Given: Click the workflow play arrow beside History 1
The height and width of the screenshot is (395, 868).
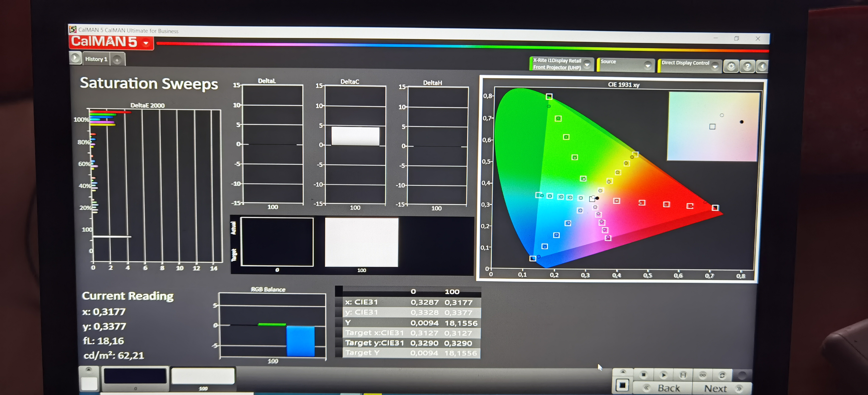Looking at the screenshot, I should (x=75, y=58).
